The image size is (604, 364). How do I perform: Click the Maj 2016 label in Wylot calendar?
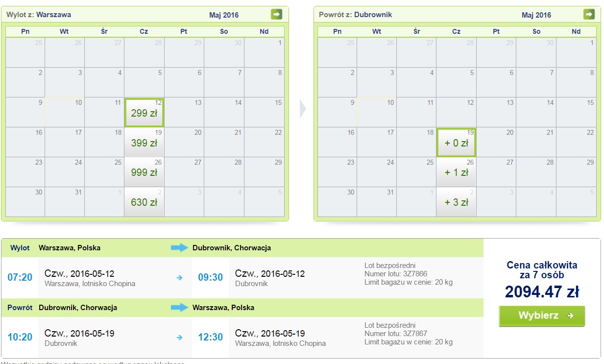pos(224,15)
